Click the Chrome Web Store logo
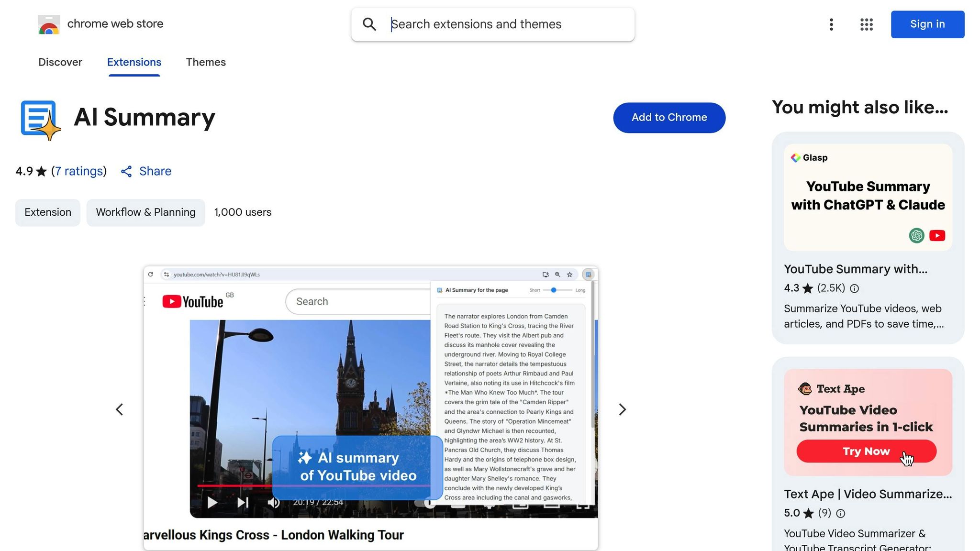980x551 pixels. coord(49,24)
